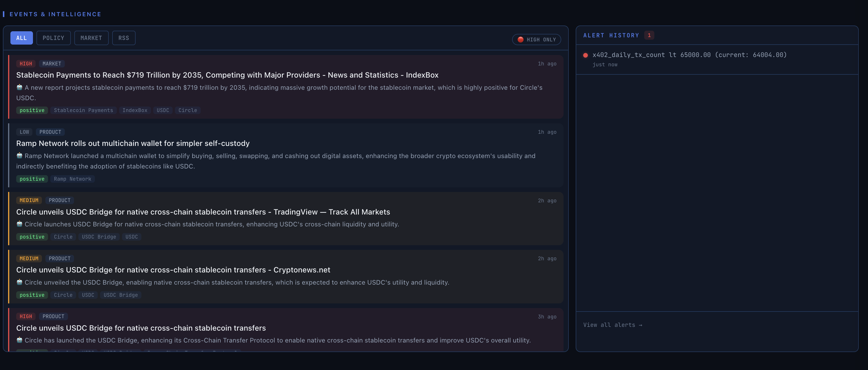Click the robot icon in the Cryptonews.net event summary
Viewport: 868px width, 370px height.
point(20,282)
